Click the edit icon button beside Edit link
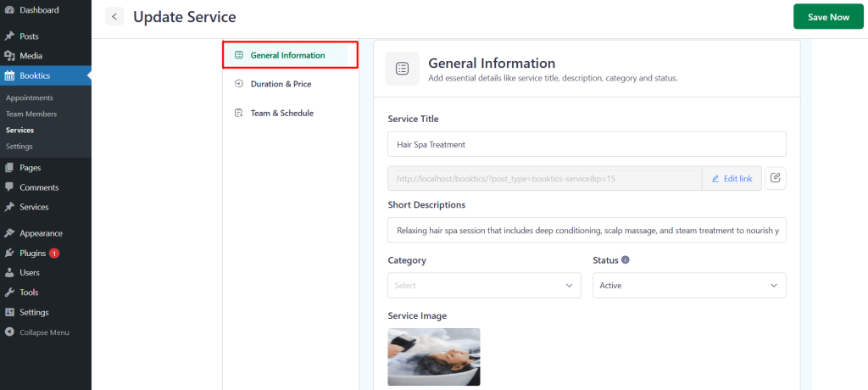The image size is (868, 390). tap(776, 178)
